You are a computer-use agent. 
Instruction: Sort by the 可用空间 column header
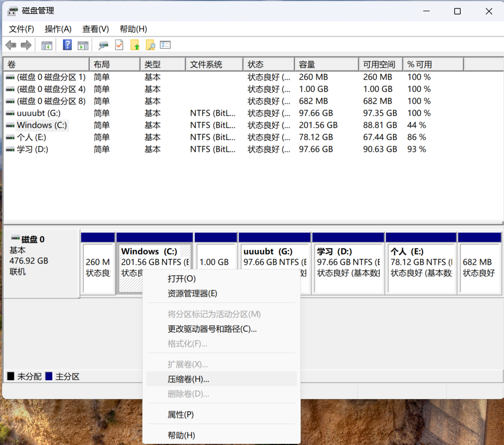coord(381,65)
